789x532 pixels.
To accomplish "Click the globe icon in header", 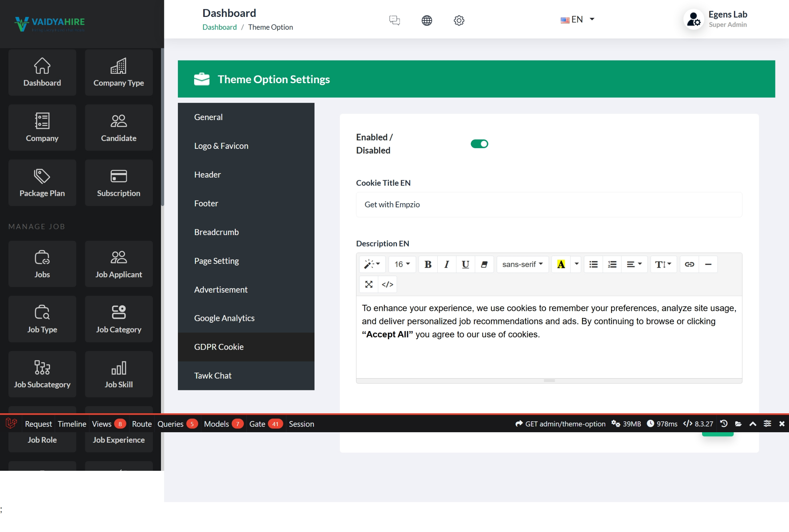I will pos(426,20).
